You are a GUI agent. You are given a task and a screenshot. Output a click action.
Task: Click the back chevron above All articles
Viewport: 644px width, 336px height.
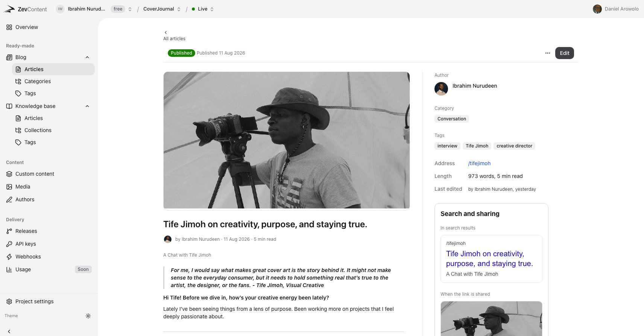point(166,32)
